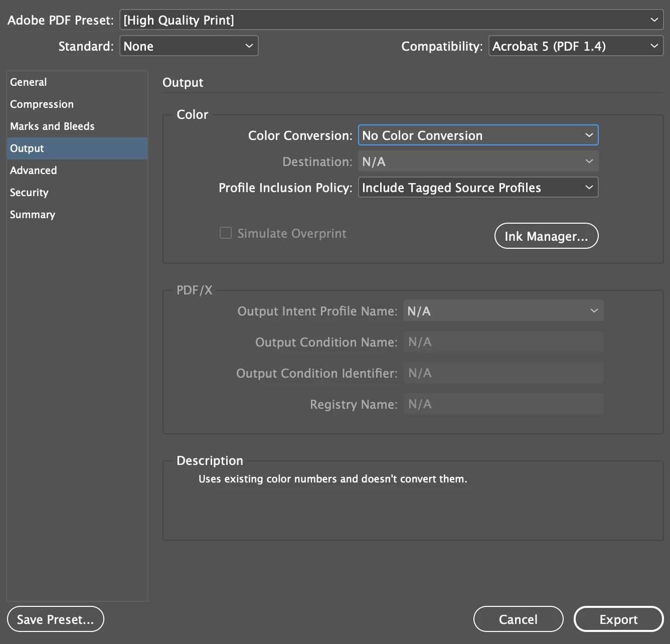Open the Color Conversion dropdown
670x644 pixels.
[478, 135]
